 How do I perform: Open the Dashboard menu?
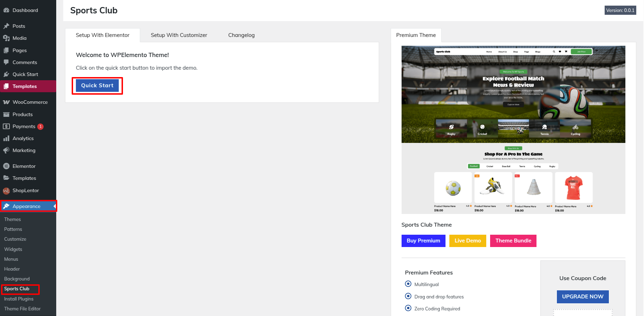[x=28, y=10]
